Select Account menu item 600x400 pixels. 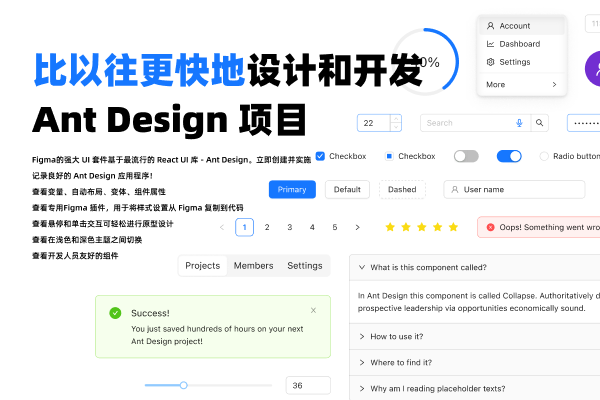tap(522, 26)
